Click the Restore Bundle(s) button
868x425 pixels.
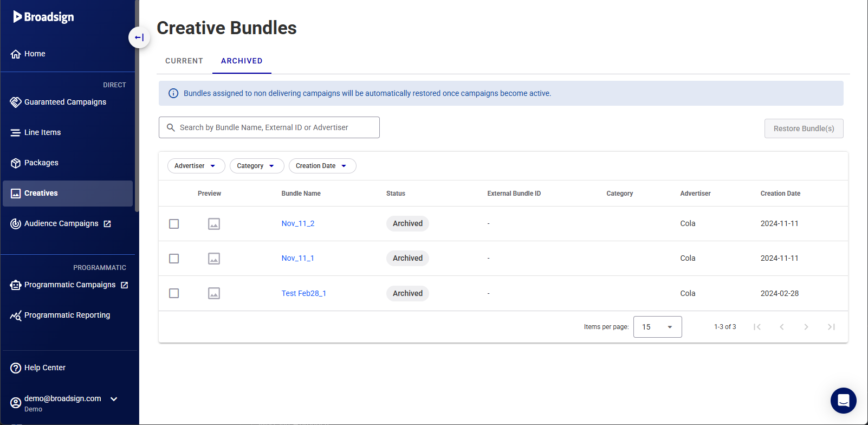(x=804, y=128)
